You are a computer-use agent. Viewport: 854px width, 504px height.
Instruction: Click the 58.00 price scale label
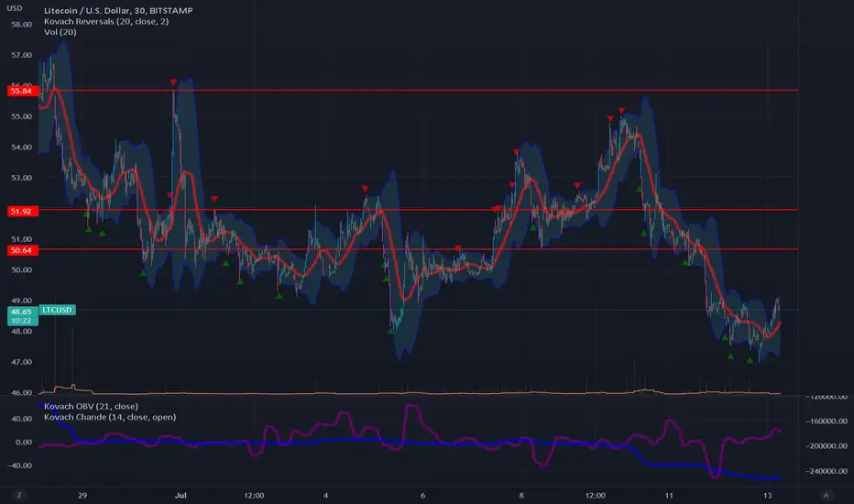click(x=22, y=25)
